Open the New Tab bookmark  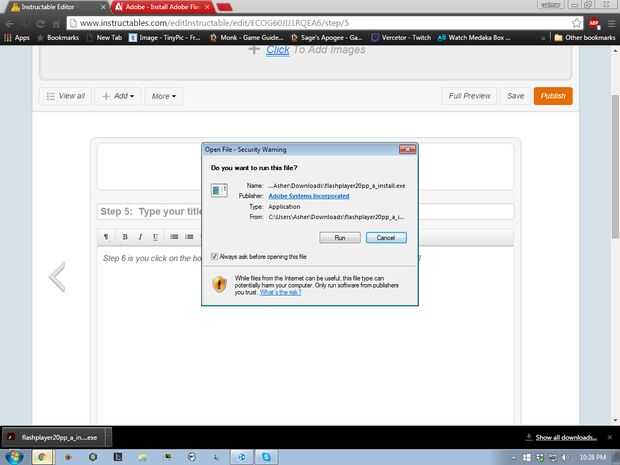tap(105, 38)
